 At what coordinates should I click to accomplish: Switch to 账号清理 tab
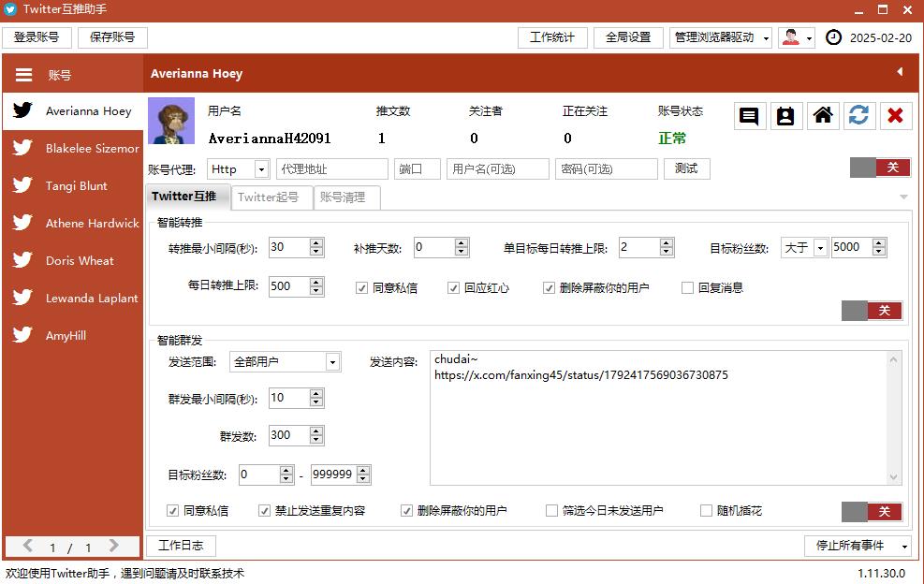(346, 197)
